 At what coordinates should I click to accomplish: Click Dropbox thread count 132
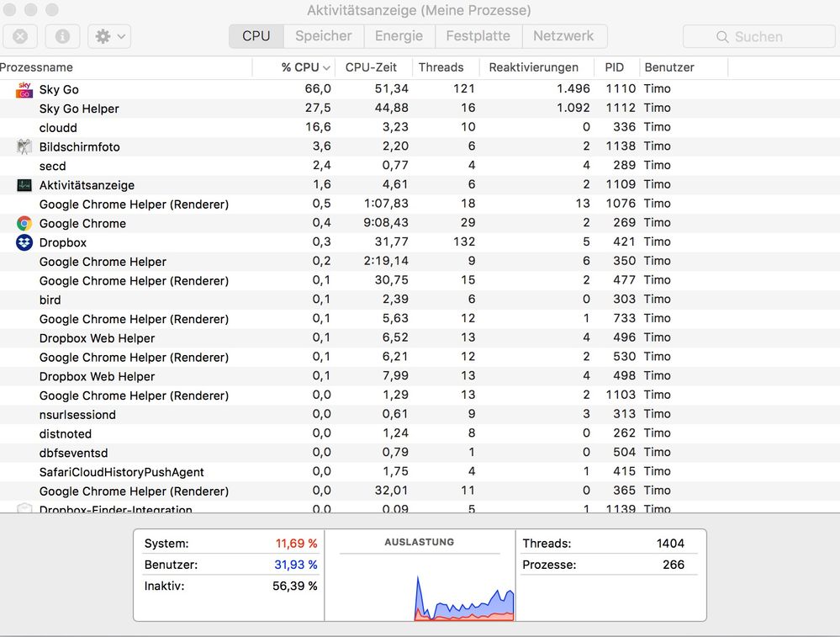(x=464, y=242)
